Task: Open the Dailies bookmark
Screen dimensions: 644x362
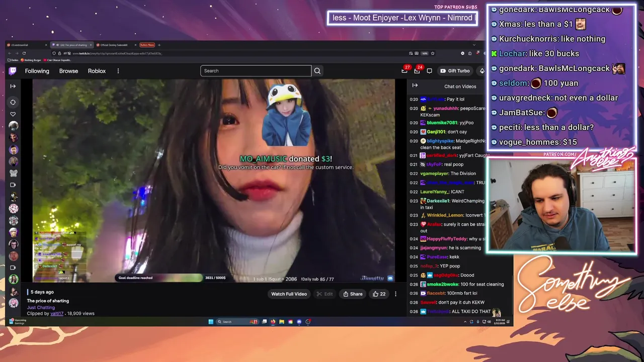Action: [14, 60]
